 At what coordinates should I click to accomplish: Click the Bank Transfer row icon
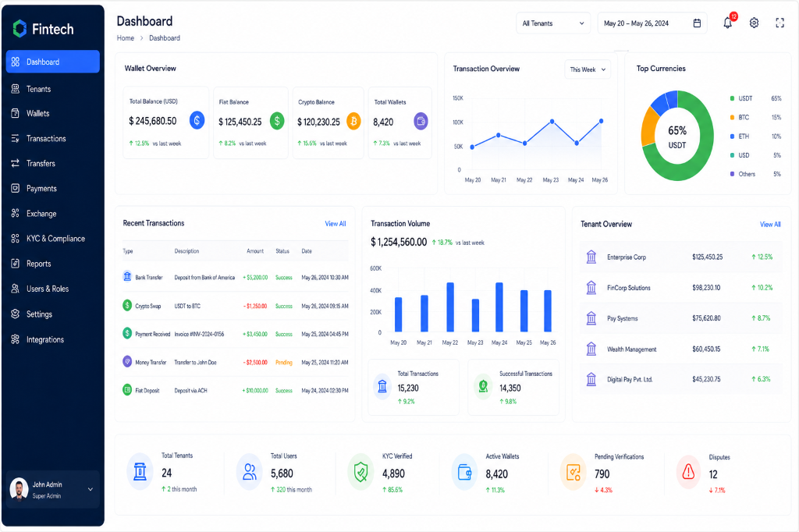tap(127, 277)
